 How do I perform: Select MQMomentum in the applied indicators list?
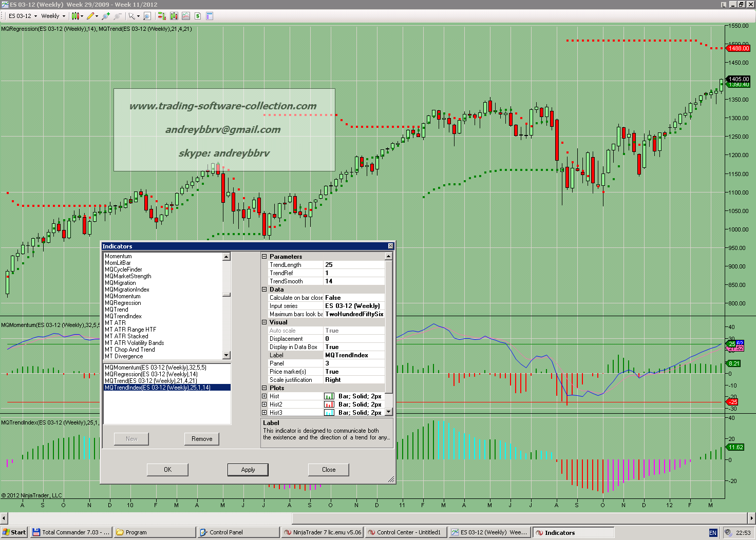click(155, 368)
